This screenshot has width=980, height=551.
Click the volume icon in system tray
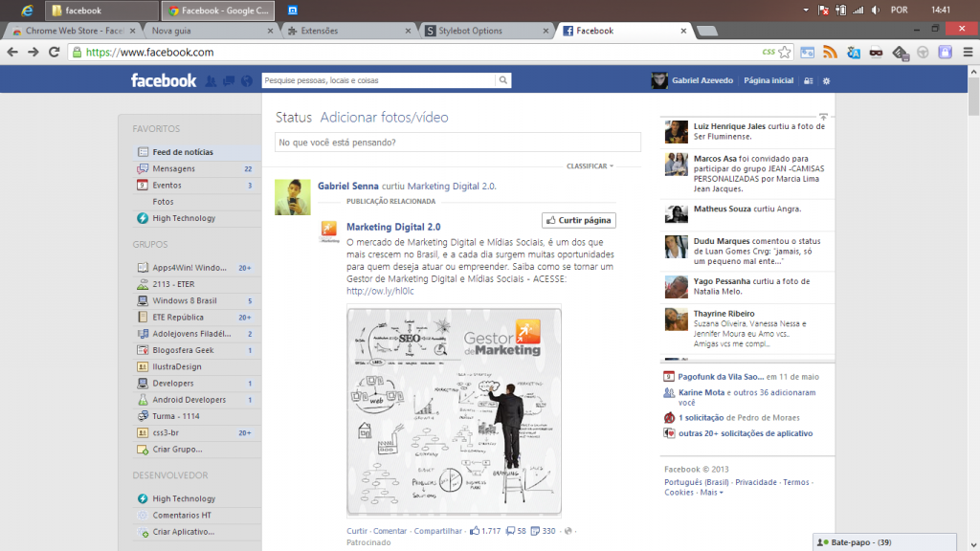[x=876, y=10]
